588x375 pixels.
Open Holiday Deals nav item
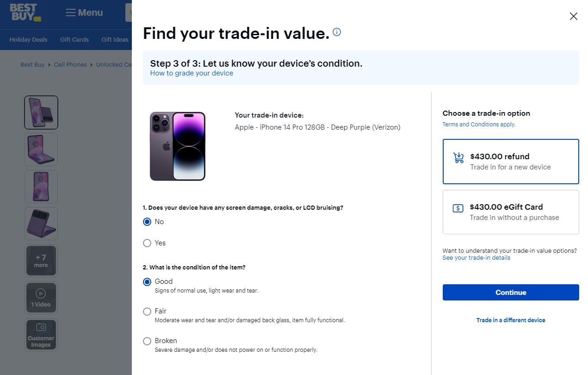(x=28, y=39)
